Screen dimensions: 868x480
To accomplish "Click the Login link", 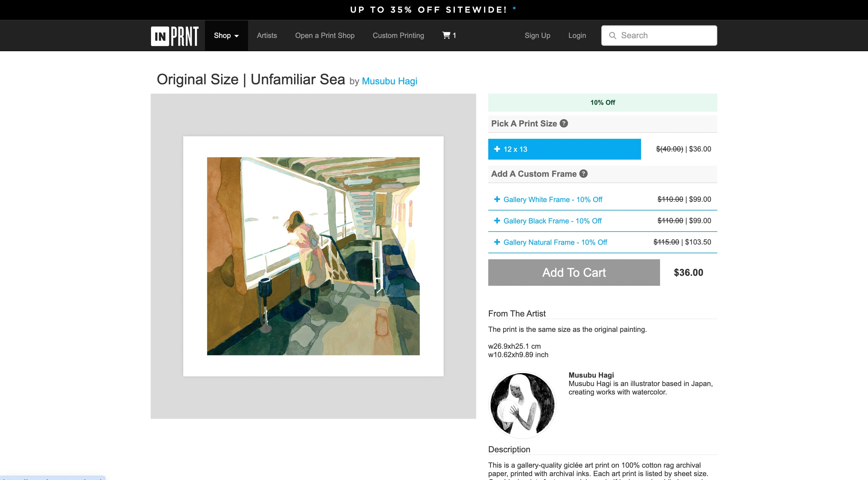I will (x=577, y=35).
